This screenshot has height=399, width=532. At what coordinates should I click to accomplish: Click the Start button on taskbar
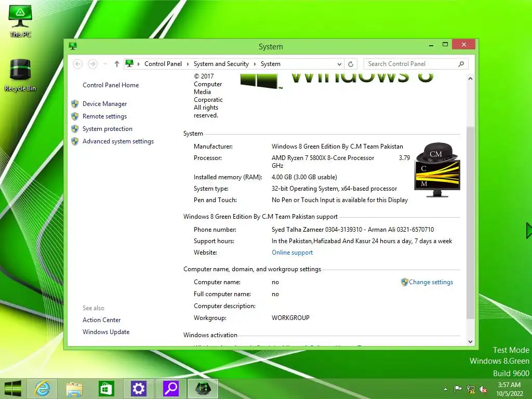(12, 389)
